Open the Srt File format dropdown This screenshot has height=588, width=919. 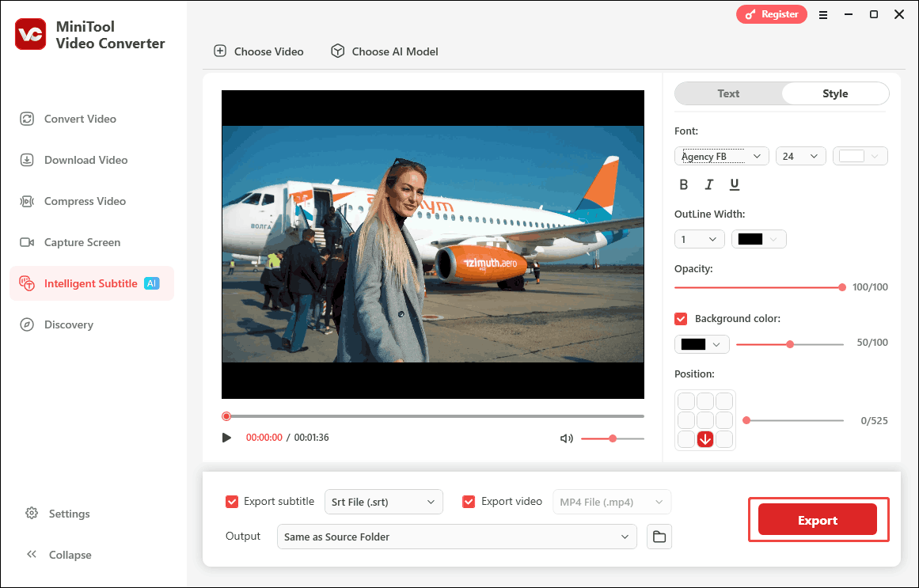(384, 502)
